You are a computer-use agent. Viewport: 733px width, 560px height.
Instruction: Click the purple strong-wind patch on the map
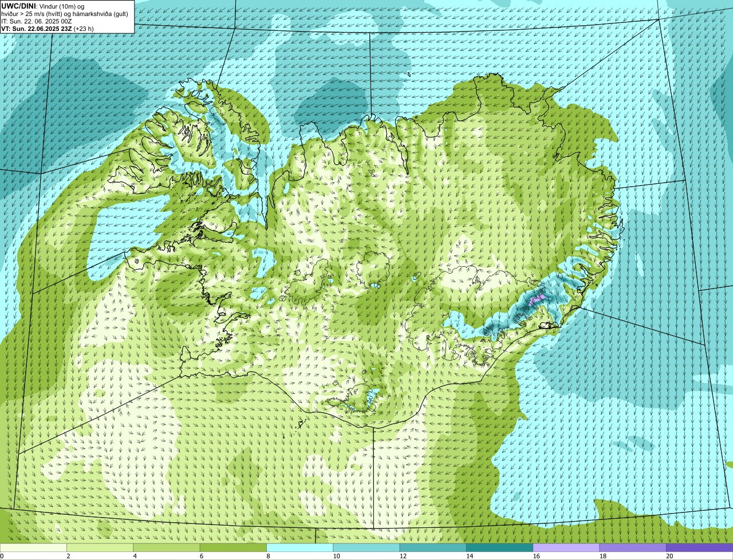coord(537,299)
